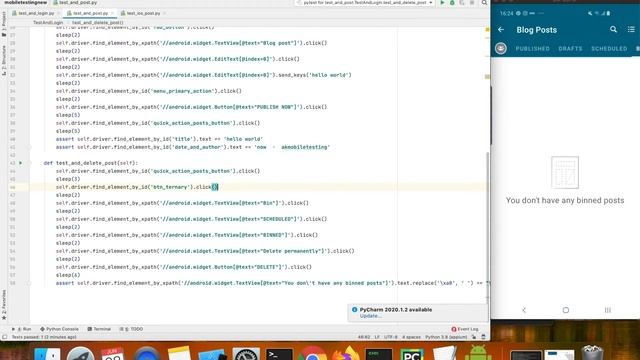The width and height of the screenshot is (640, 360).
Task: Open the TODO tool window
Action: (x=131, y=329)
